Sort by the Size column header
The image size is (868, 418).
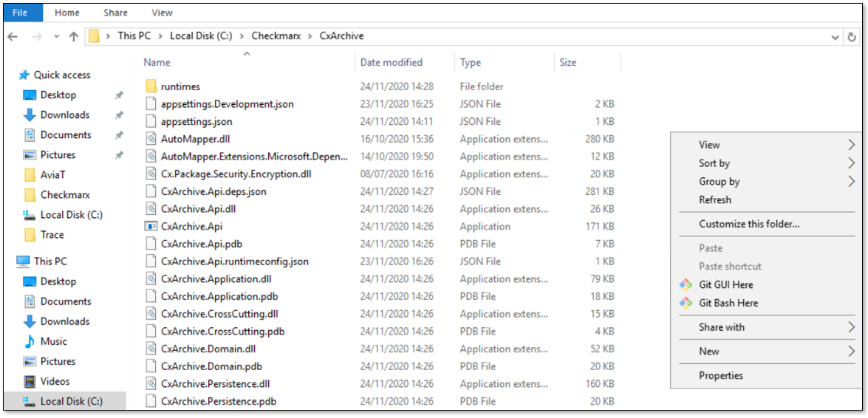[567, 63]
